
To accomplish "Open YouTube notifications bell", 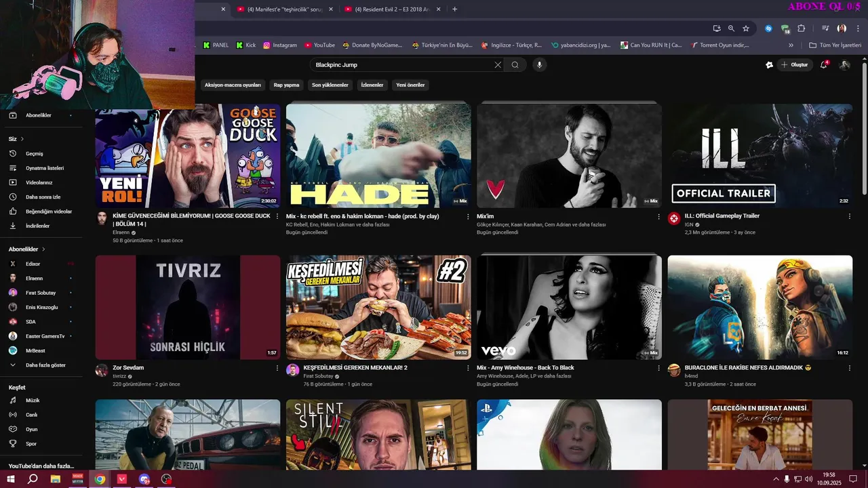I will click(824, 65).
